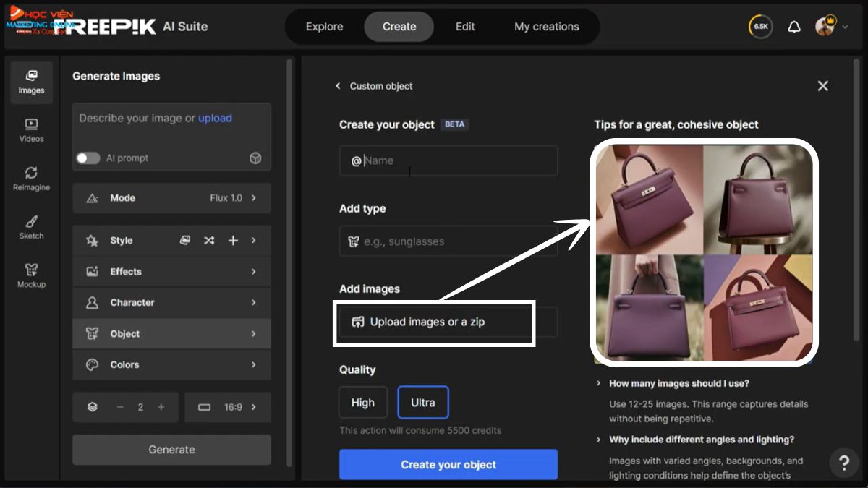This screenshot has width=868, height=488.
Task: Click the Generate Images panel scrollbar
Action: click(x=289, y=262)
